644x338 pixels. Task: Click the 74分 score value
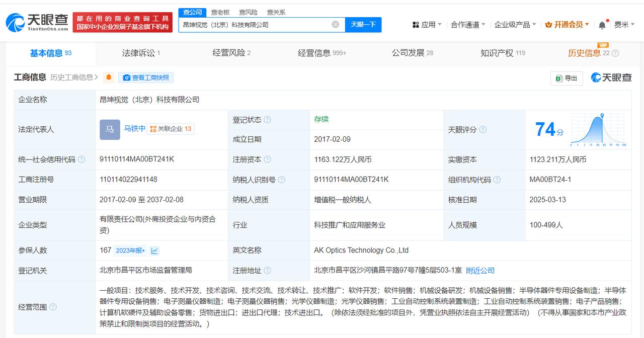[x=549, y=130]
